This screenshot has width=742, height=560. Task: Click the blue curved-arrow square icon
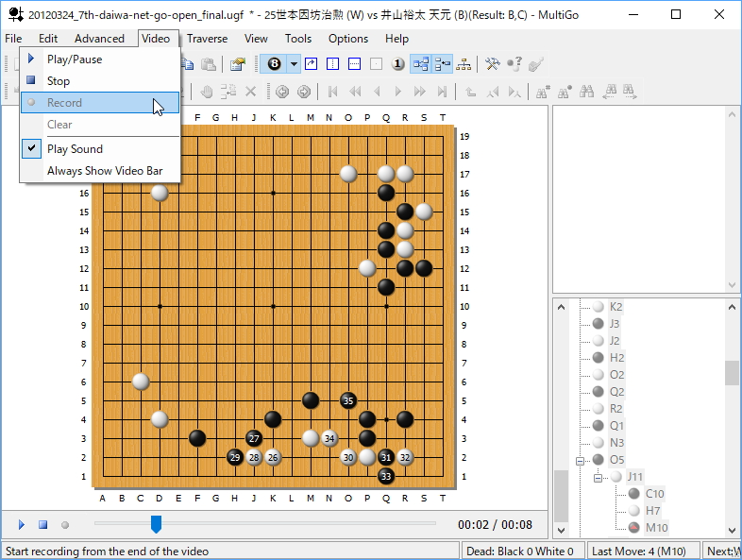311,64
